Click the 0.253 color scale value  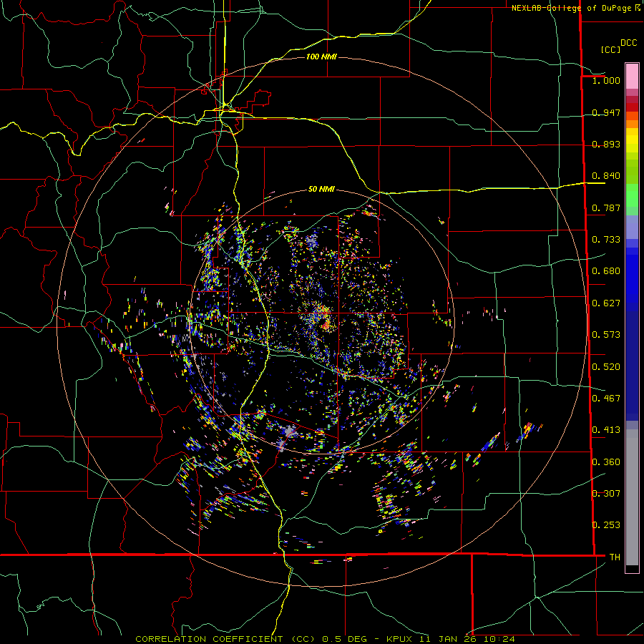[x=606, y=525]
